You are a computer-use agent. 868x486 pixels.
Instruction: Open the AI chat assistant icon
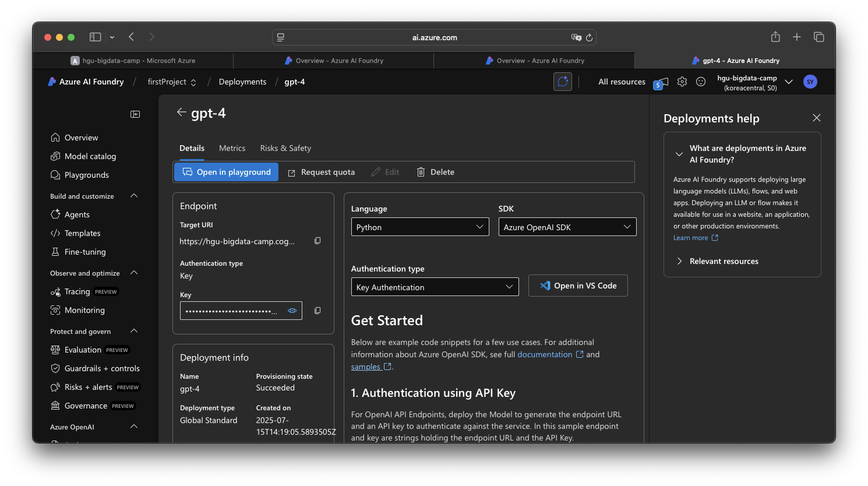coord(563,82)
